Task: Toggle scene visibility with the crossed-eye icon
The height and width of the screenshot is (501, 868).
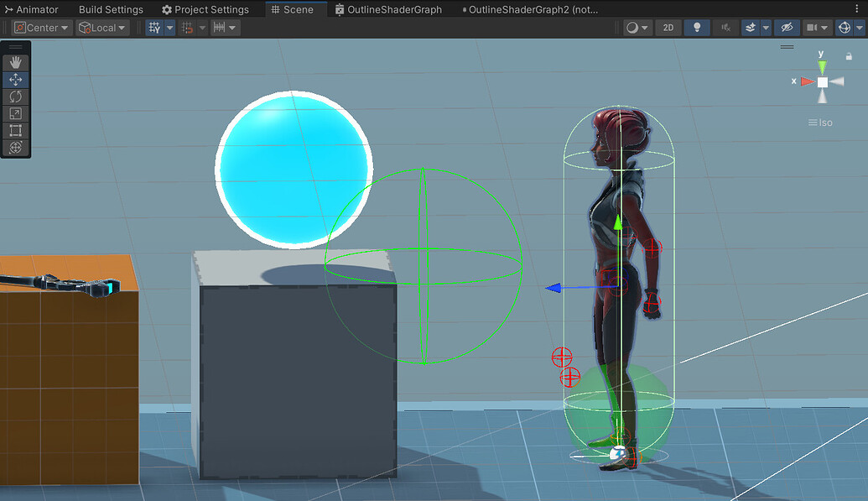Action: pyautogui.click(x=786, y=27)
